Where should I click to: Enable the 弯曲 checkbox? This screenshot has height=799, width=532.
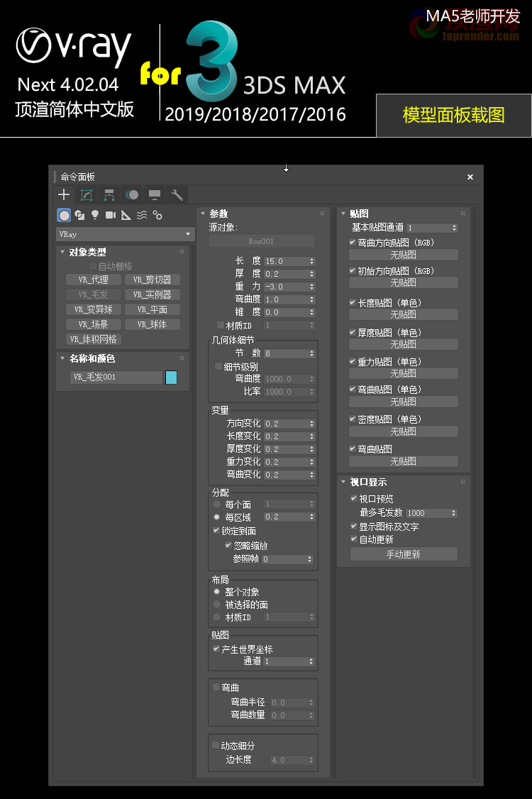pyautogui.click(x=216, y=687)
